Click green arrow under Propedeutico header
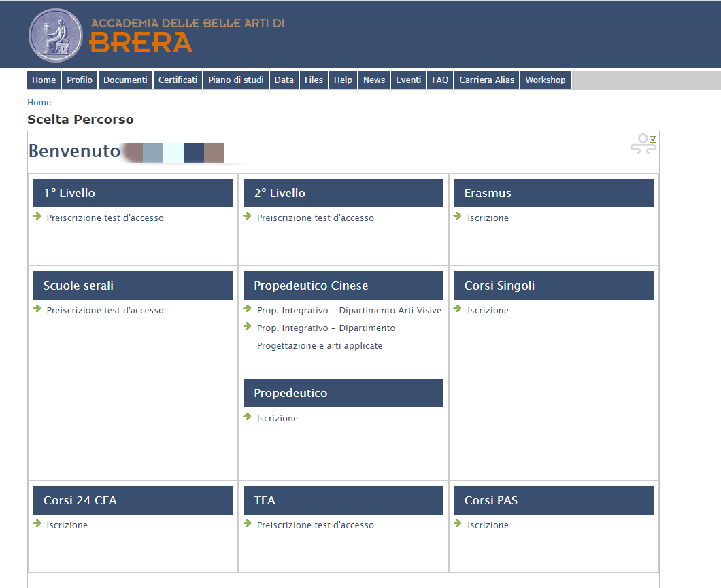 pyautogui.click(x=248, y=417)
